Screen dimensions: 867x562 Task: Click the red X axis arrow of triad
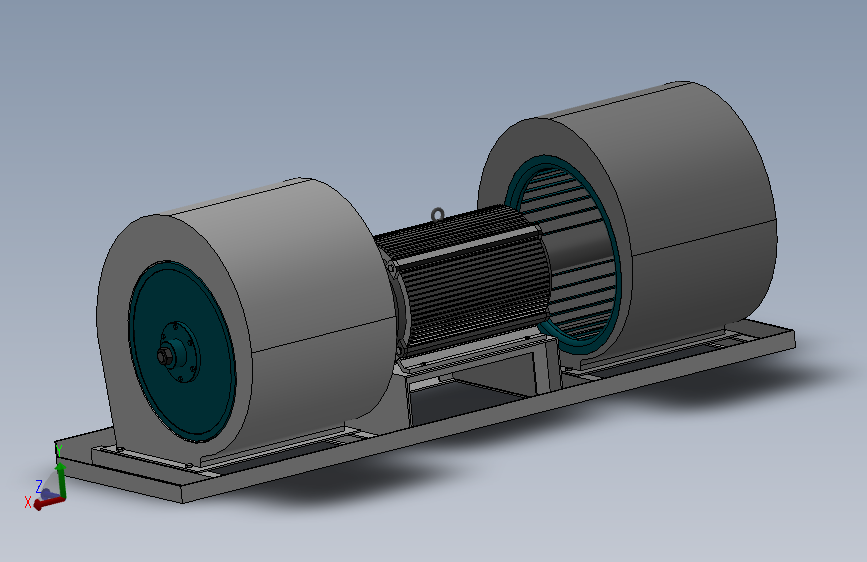48,502
